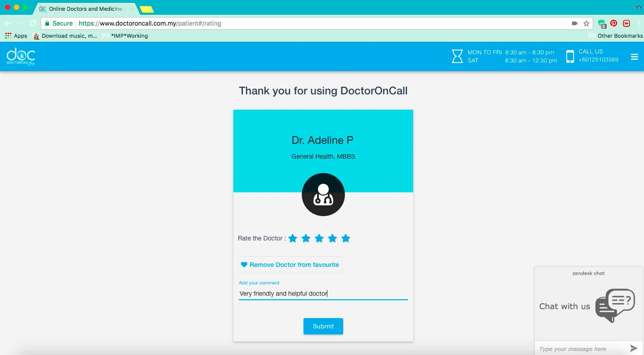Image resolution: width=644 pixels, height=355 pixels.
Task: Remove Doctor from favourite
Action: (x=290, y=265)
